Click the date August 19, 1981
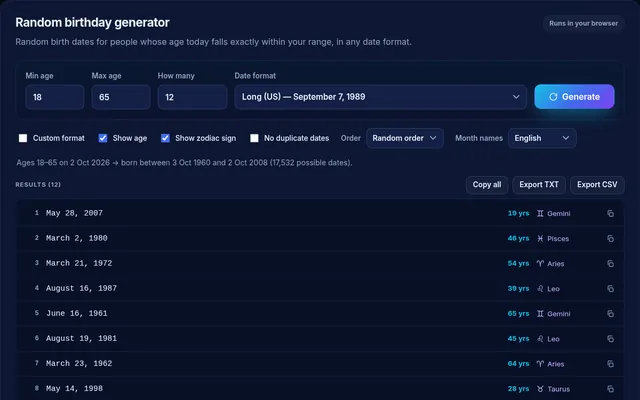Screen dimensions: 640x400 tap(81, 338)
